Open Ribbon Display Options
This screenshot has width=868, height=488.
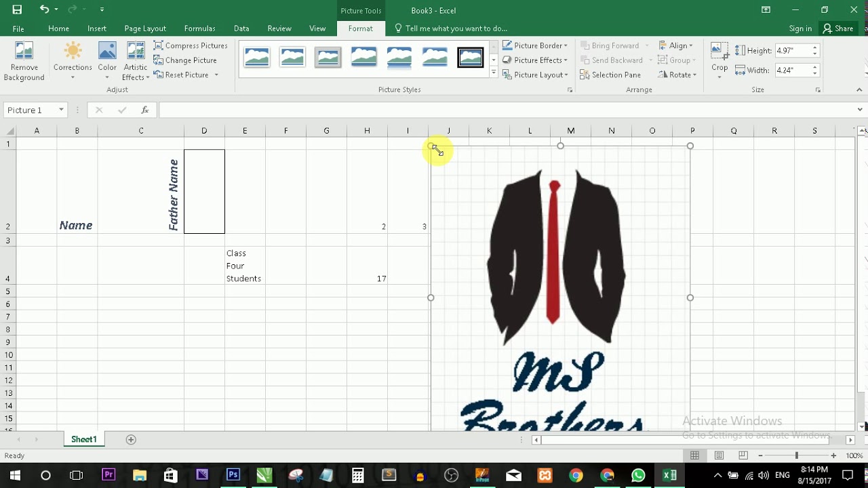pos(766,9)
